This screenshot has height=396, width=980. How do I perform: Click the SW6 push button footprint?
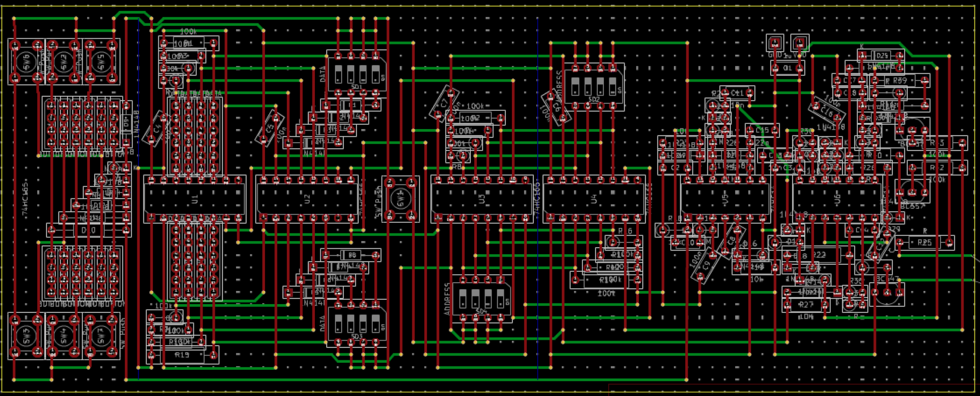(x=26, y=62)
